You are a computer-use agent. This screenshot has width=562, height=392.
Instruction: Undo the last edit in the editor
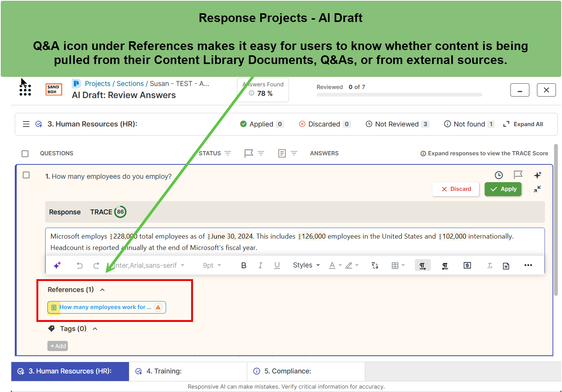point(80,265)
